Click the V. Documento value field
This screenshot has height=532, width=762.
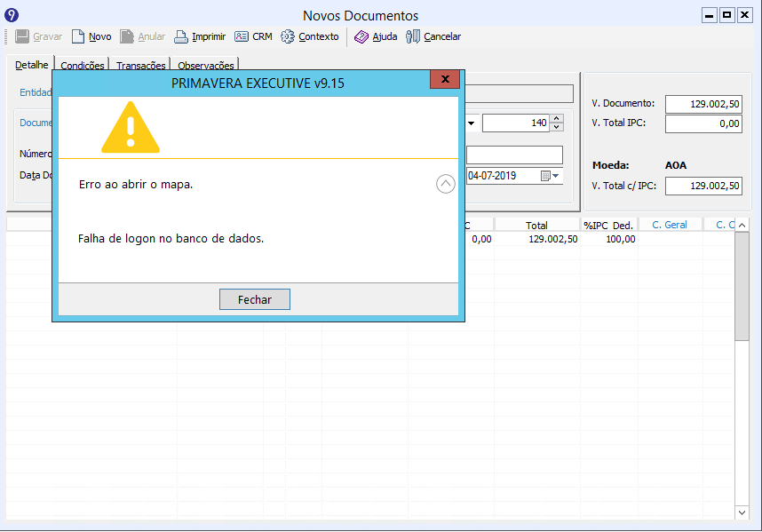(702, 104)
